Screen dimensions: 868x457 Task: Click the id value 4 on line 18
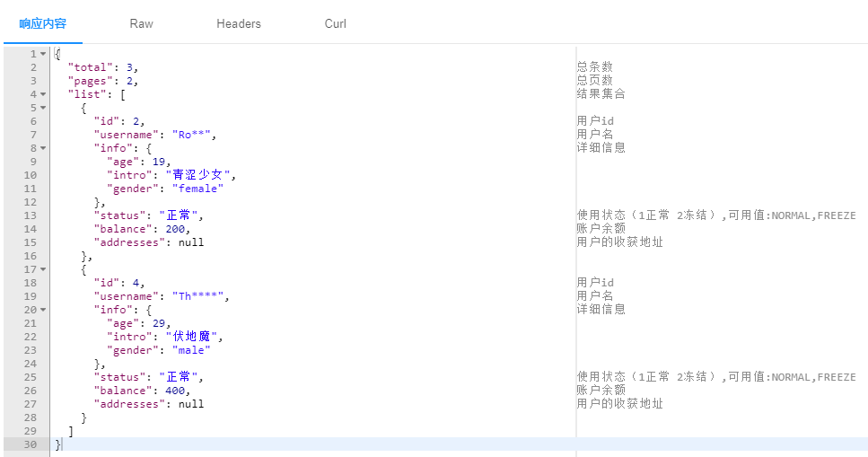pos(136,283)
